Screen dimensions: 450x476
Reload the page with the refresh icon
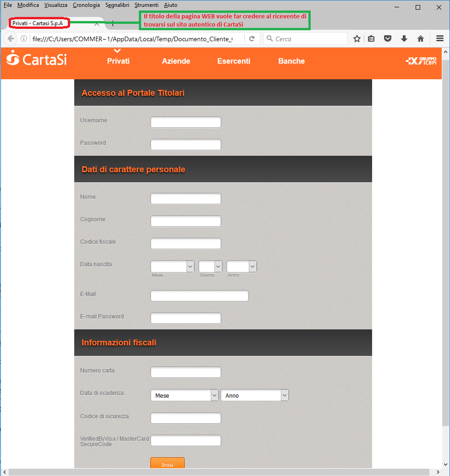[252, 39]
